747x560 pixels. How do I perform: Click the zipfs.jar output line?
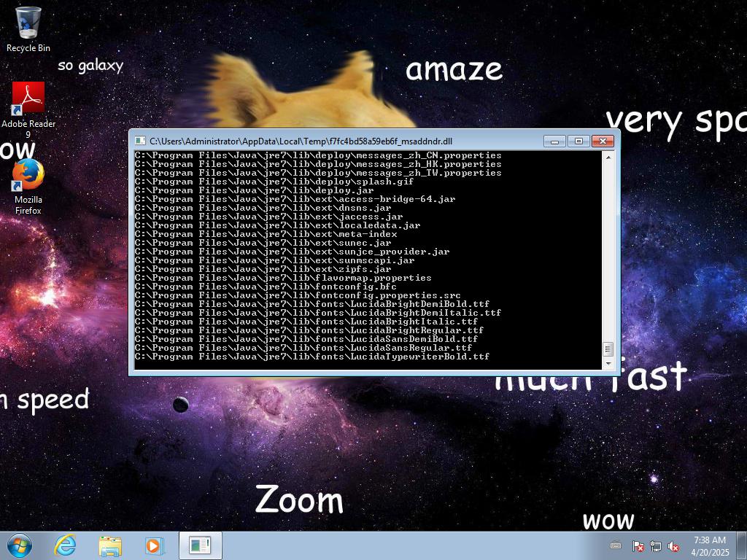pos(263,269)
